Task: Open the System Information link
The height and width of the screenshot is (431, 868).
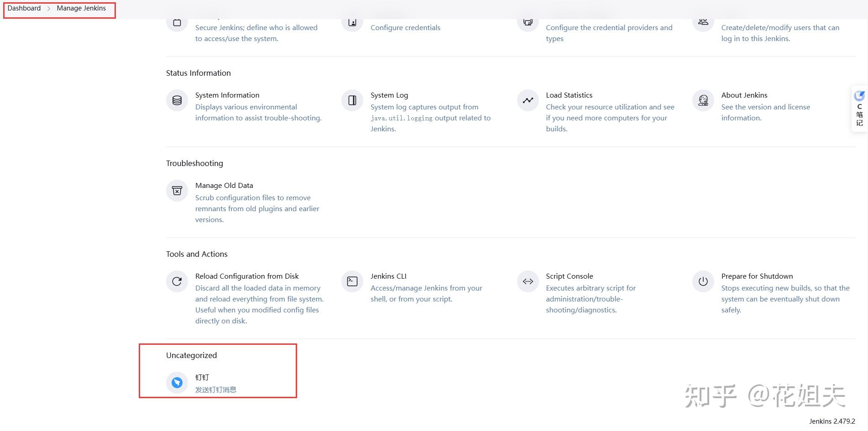Action: coord(227,95)
